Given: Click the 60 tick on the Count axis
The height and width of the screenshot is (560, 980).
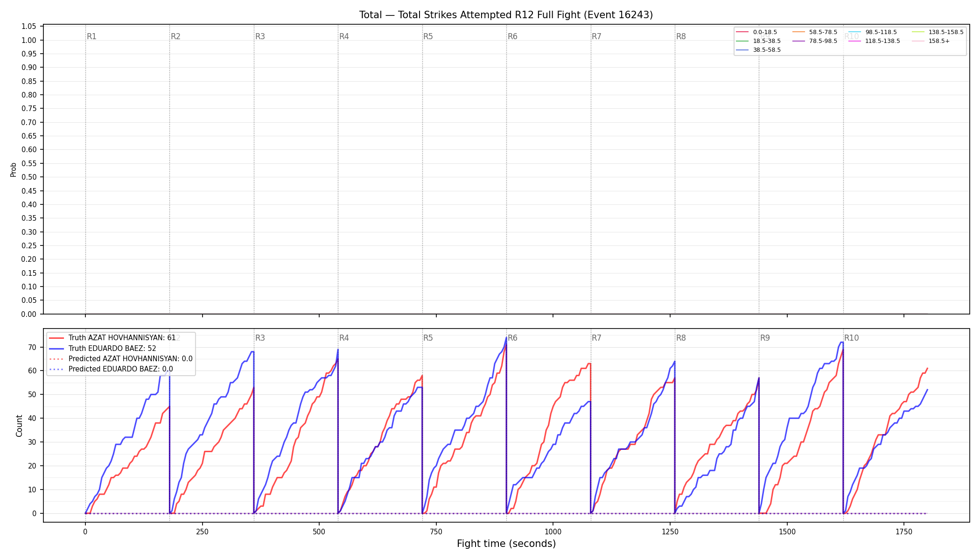Looking at the screenshot, I should coord(32,371).
